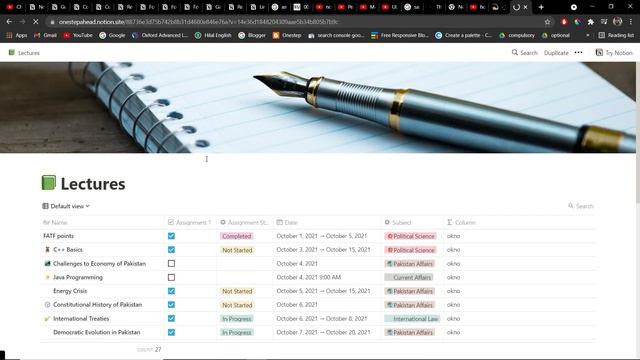The width and height of the screenshot is (640, 360).
Task: Click the Challenges to Economy row icon
Action: click(x=47, y=264)
